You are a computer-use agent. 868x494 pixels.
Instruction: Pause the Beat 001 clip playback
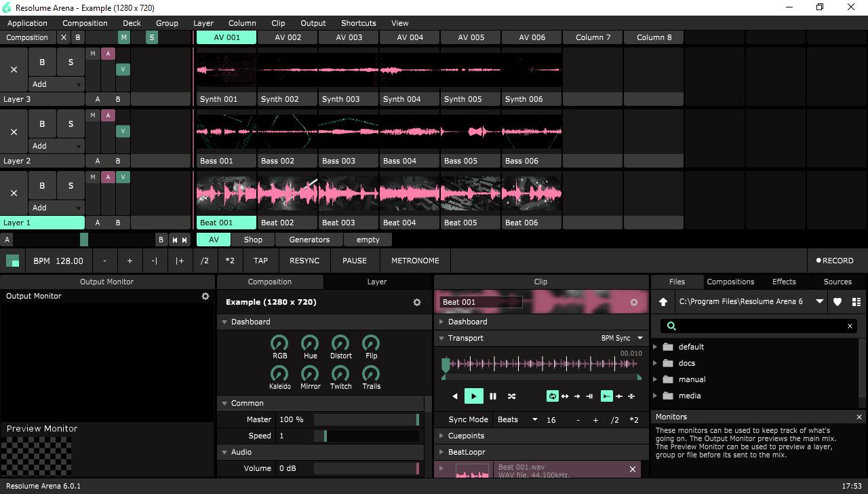[493, 396]
